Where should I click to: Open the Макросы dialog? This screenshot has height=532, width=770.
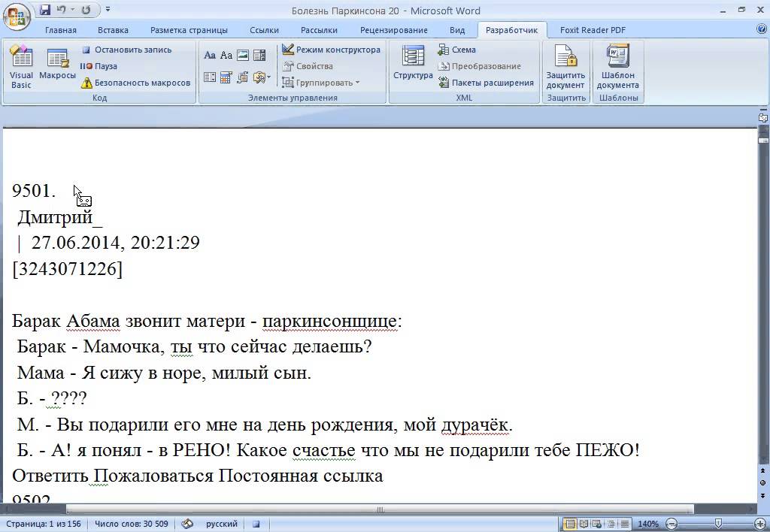tap(57, 64)
